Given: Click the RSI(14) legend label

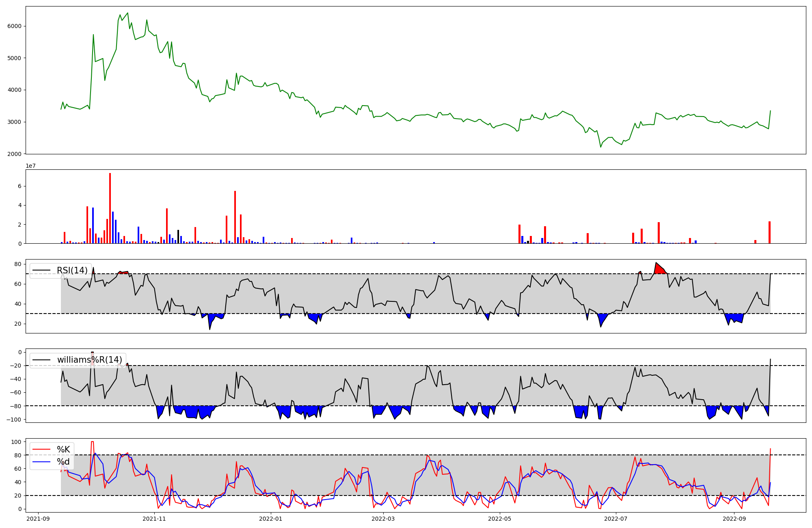Looking at the screenshot, I should pos(72,270).
